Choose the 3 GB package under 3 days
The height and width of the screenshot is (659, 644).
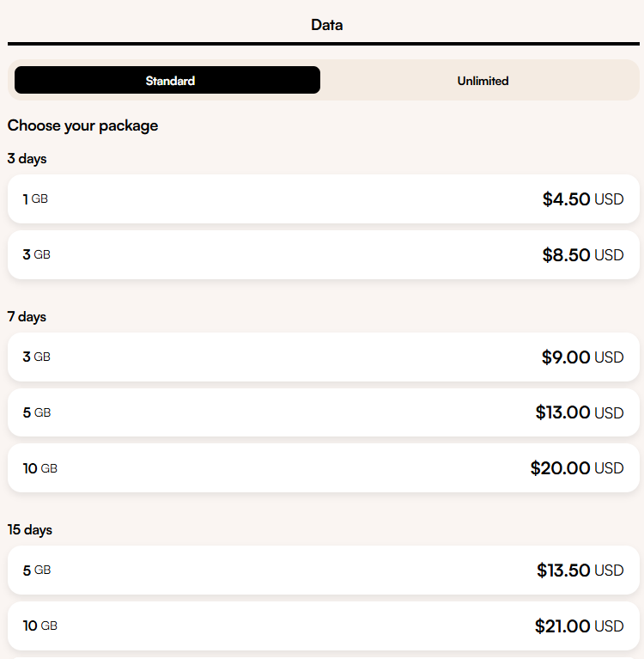(x=323, y=255)
